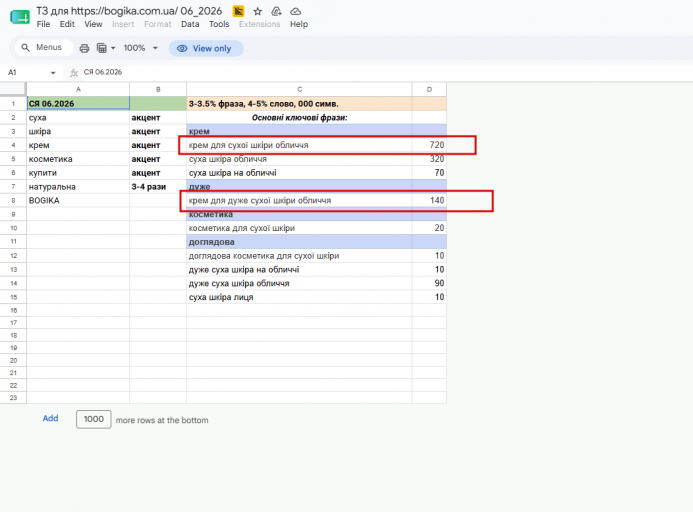The image size is (693, 512).
Task: Select cell 'дуже суха шкіра на обличчі'
Action: point(299,269)
